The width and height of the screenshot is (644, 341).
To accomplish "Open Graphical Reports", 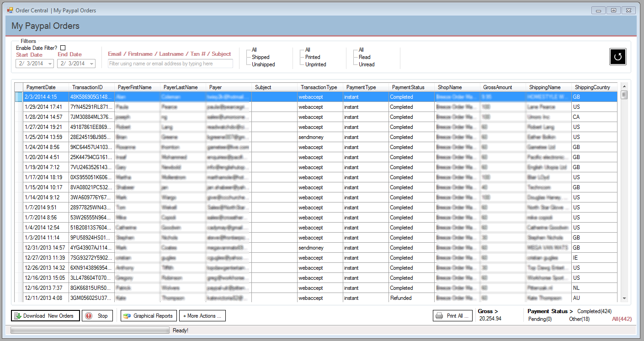I will pos(149,315).
